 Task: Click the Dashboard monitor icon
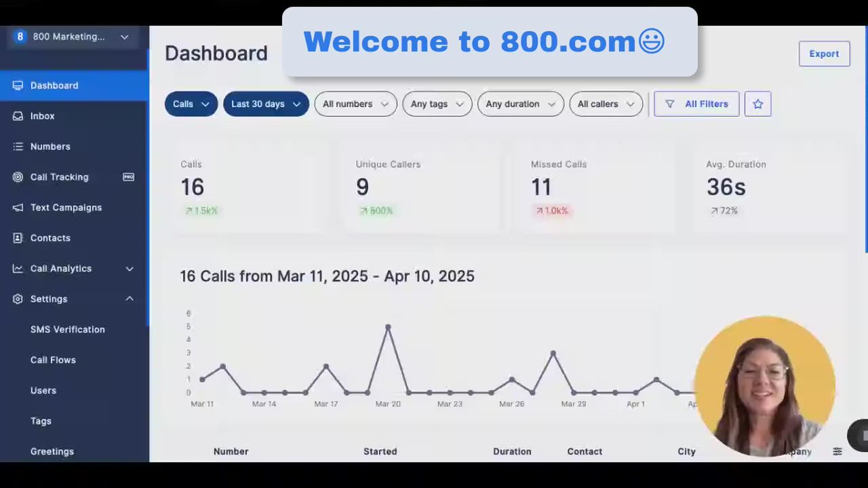coord(18,85)
